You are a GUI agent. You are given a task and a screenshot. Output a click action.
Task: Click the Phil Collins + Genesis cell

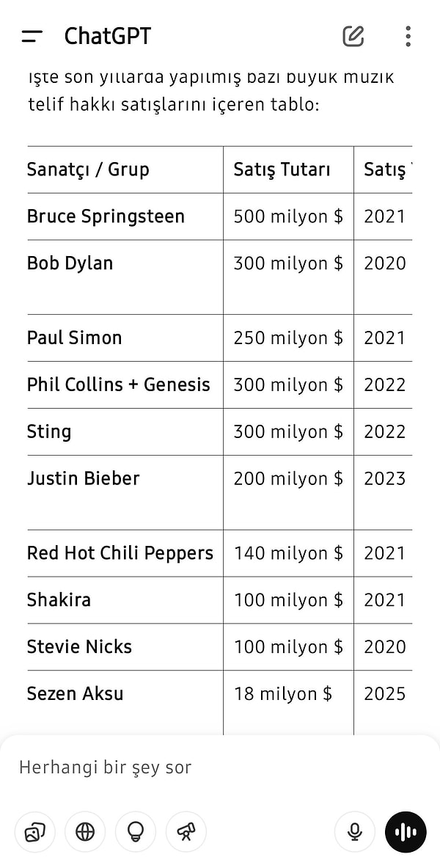(x=119, y=384)
